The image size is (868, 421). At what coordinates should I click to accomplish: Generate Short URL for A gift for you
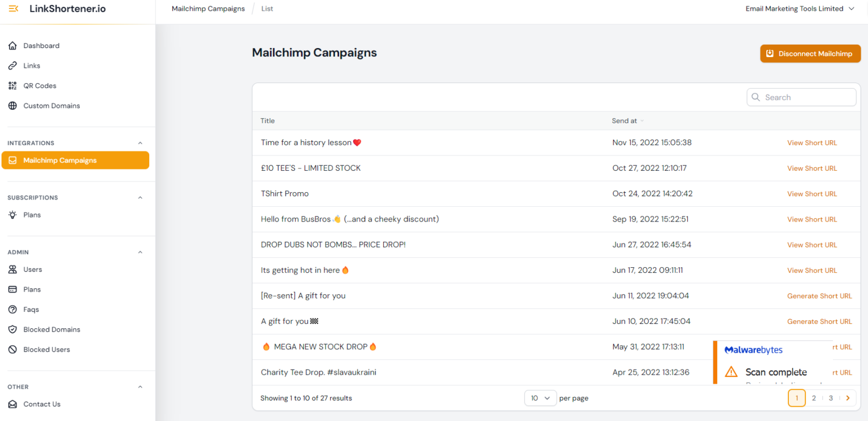click(x=819, y=322)
